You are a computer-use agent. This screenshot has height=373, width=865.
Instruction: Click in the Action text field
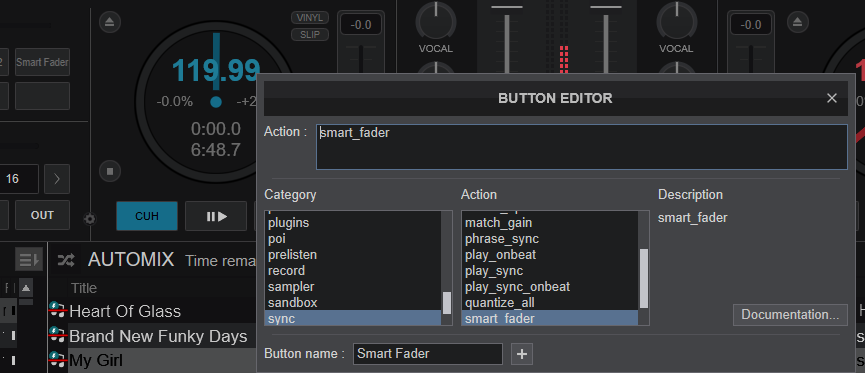(x=581, y=147)
